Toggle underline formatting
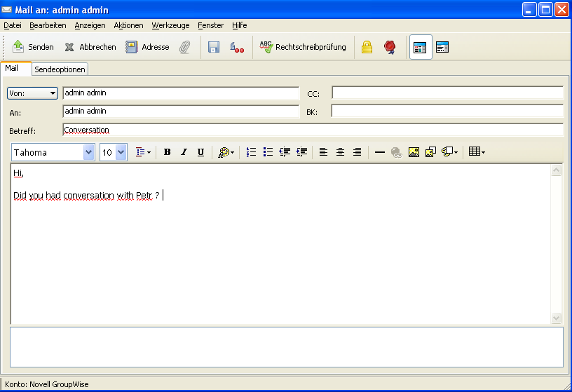Viewport: 572px width, 392px height. coord(200,152)
